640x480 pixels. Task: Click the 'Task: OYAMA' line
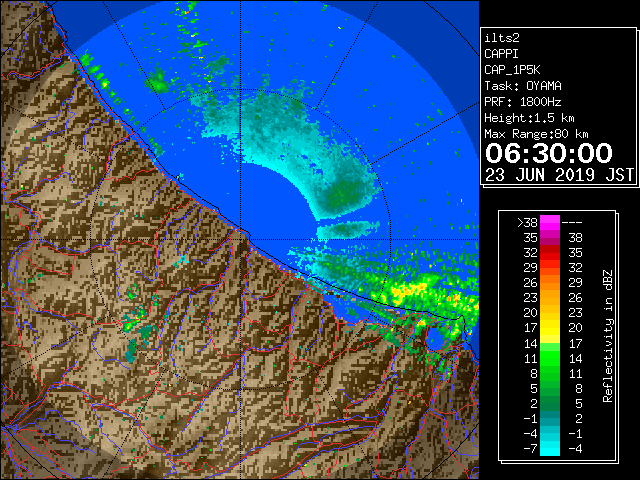pyautogui.click(x=523, y=86)
